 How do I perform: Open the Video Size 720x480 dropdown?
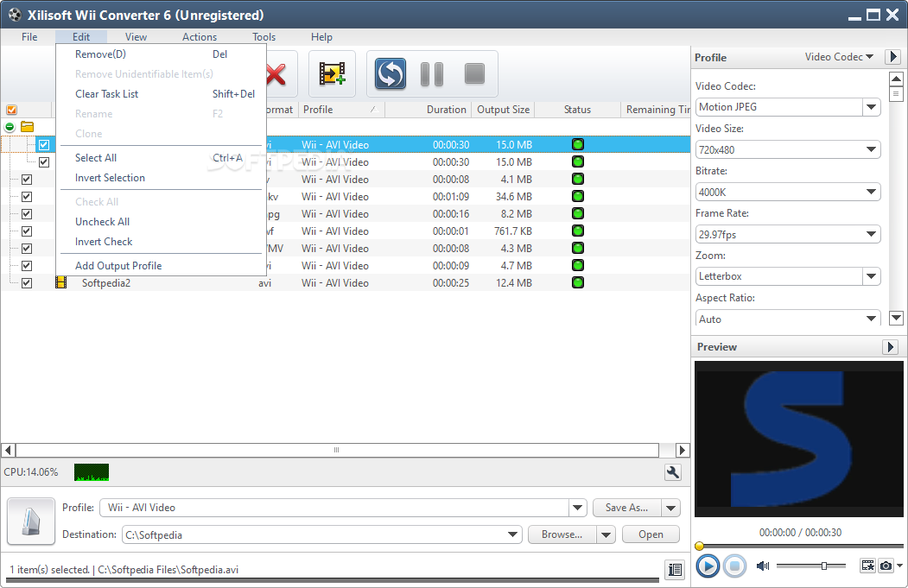click(x=871, y=149)
